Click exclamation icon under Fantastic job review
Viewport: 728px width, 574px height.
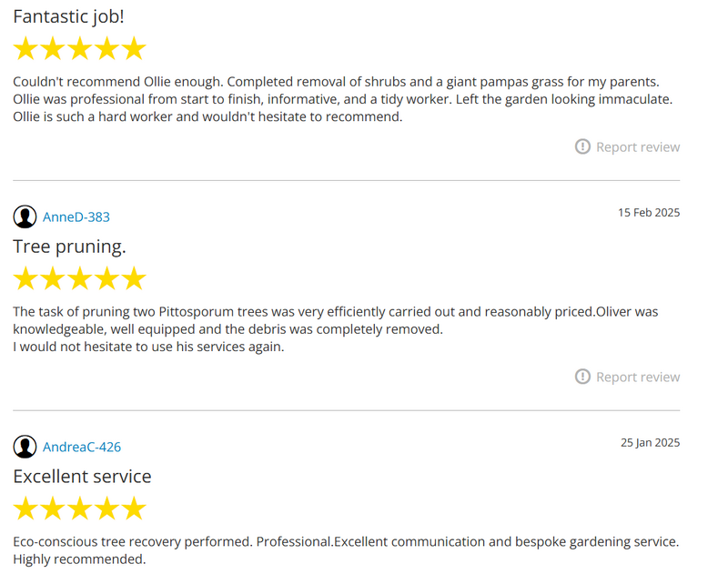tap(583, 146)
